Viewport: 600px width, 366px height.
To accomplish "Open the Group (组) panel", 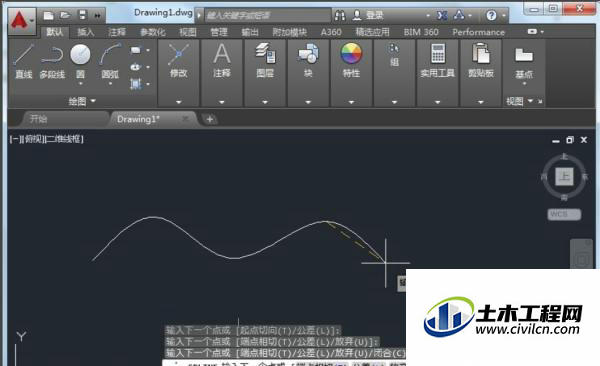I will coord(394,56).
